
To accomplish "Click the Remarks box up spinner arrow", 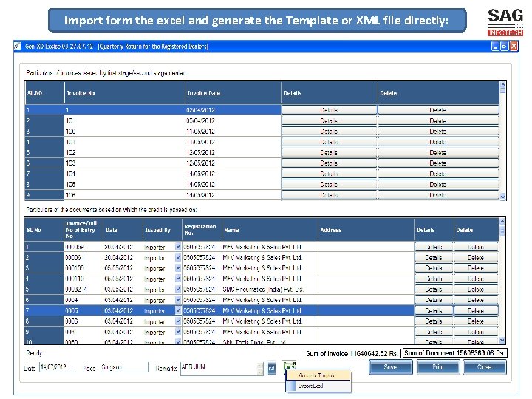I will tap(260, 365).
